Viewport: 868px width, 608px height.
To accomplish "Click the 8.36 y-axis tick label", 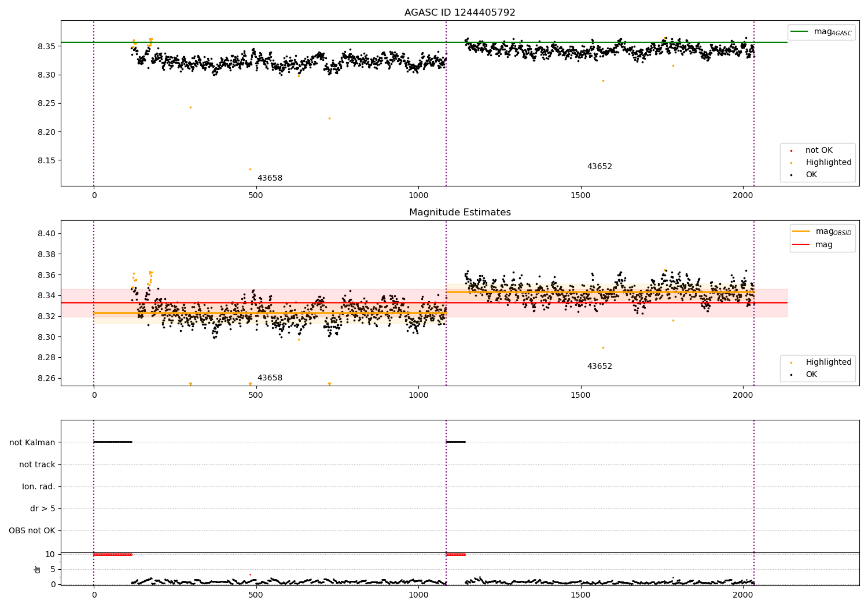I will (46, 275).
